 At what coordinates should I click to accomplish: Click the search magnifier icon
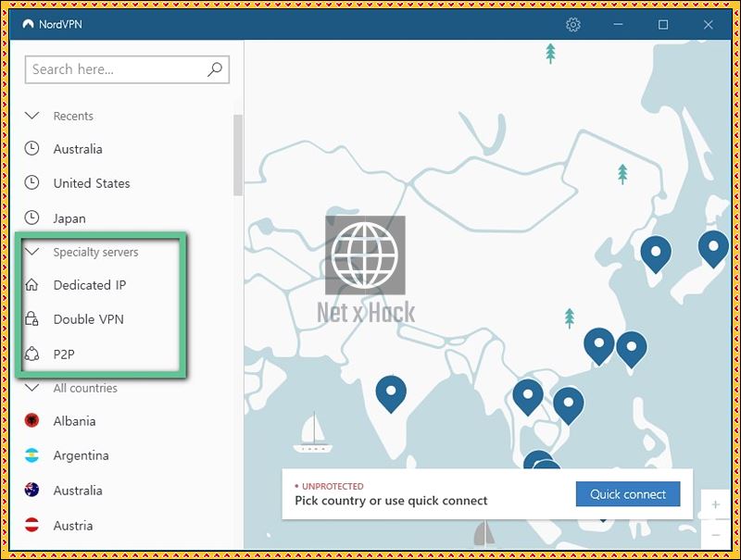pos(215,69)
